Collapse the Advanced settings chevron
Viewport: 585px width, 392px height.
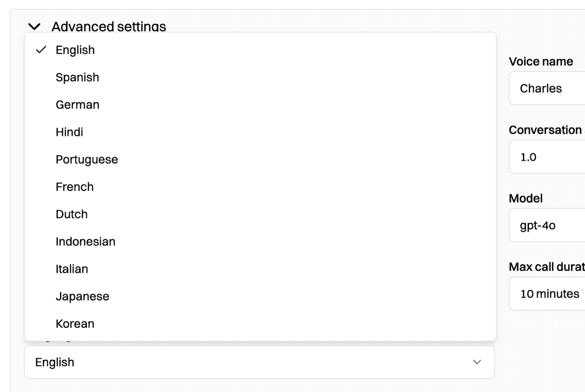click(34, 26)
